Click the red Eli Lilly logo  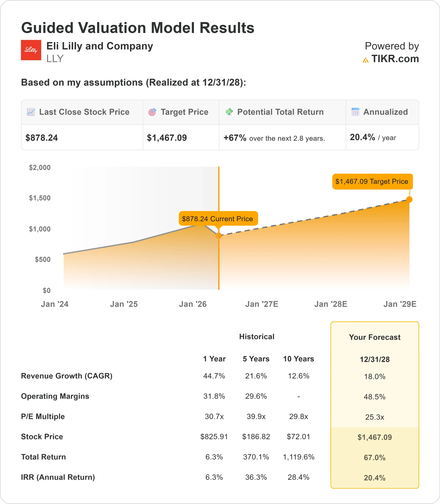(31, 50)
